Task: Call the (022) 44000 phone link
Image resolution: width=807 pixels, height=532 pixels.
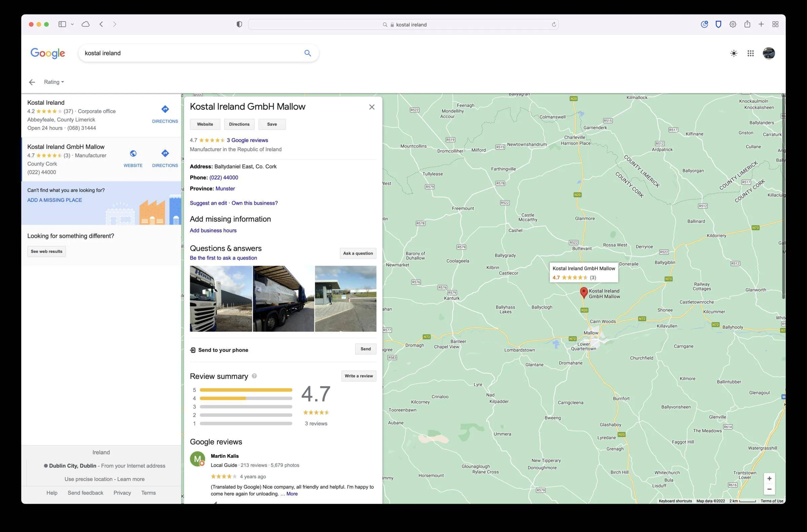Action: [224, 178]
